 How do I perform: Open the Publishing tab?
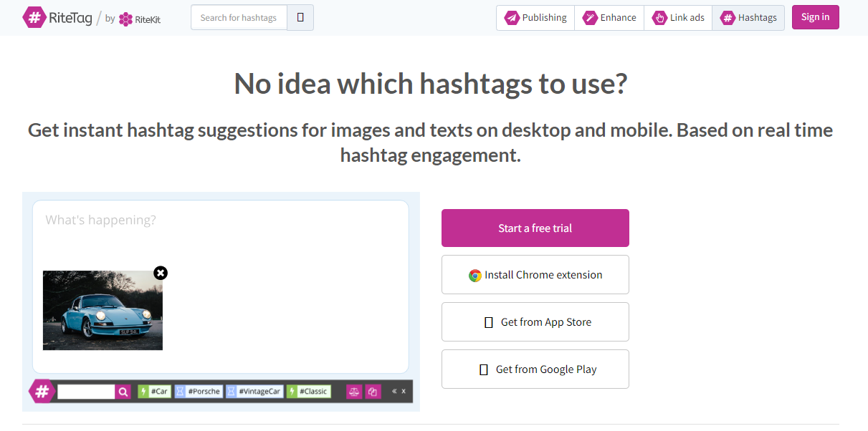point(535,18)
